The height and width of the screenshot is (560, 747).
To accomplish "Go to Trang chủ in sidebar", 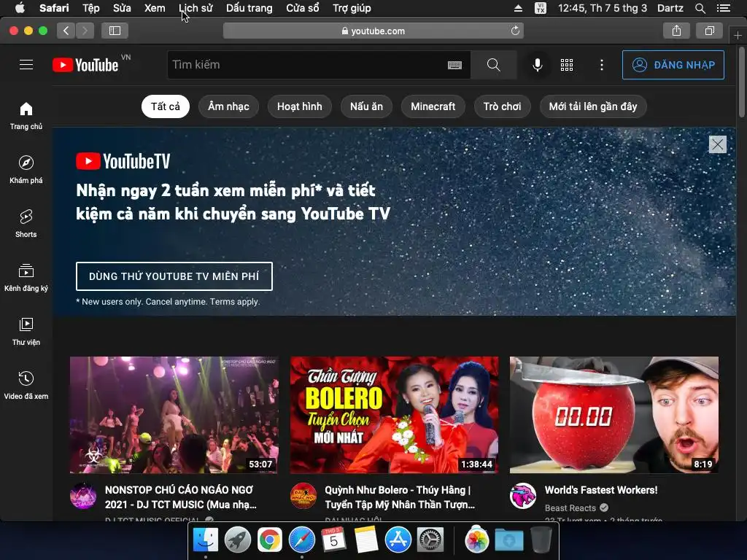I will coord(26,116).
